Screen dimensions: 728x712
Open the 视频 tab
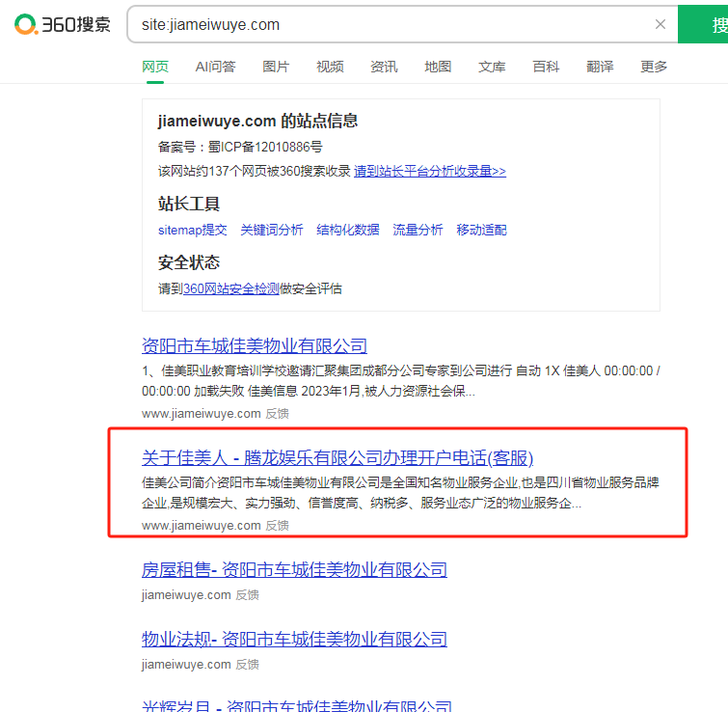pos(330,67)
